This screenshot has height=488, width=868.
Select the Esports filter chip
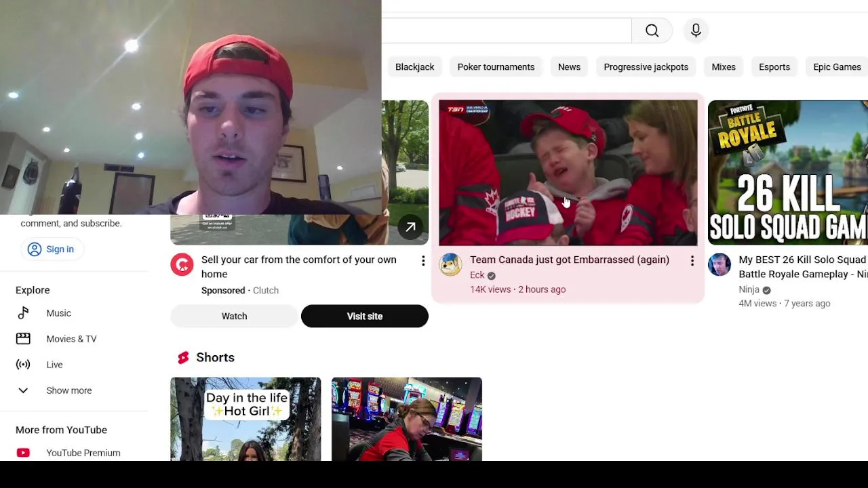pyautogui.click(x=774, y=67)
